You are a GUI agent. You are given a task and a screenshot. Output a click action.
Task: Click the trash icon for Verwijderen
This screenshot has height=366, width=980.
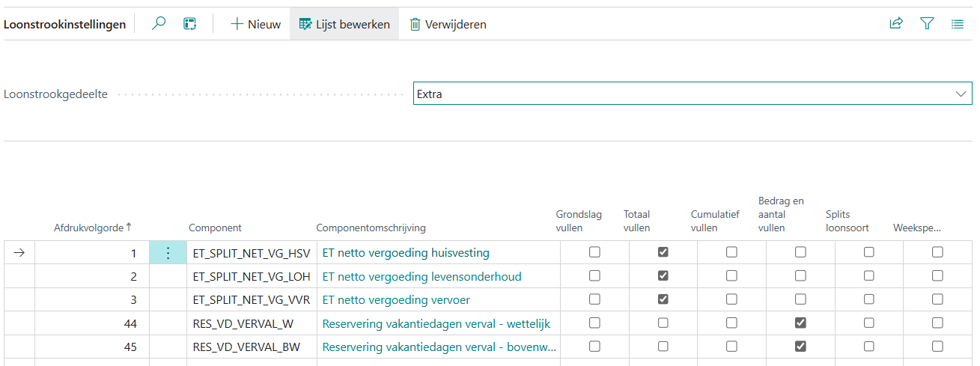pos(415,25)
